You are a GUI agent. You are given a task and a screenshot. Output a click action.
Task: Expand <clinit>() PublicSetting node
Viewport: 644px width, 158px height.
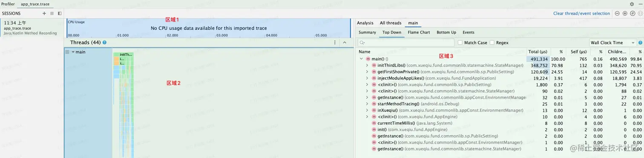point(367,85)
